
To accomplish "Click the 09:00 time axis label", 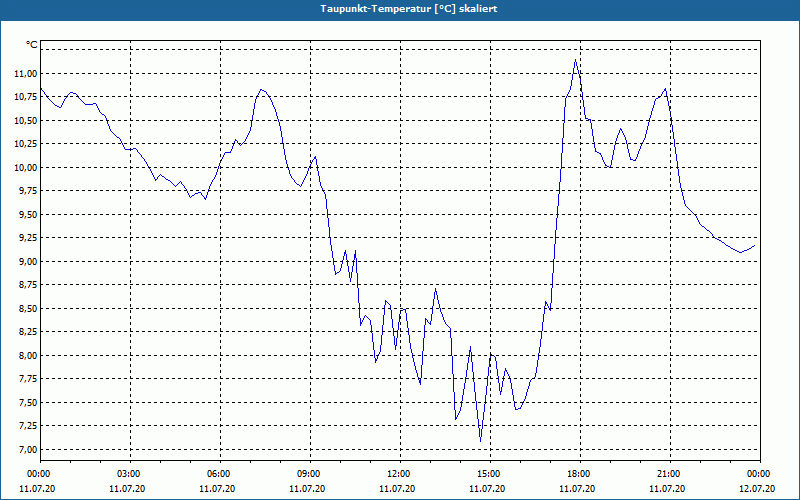I will 311,474.
